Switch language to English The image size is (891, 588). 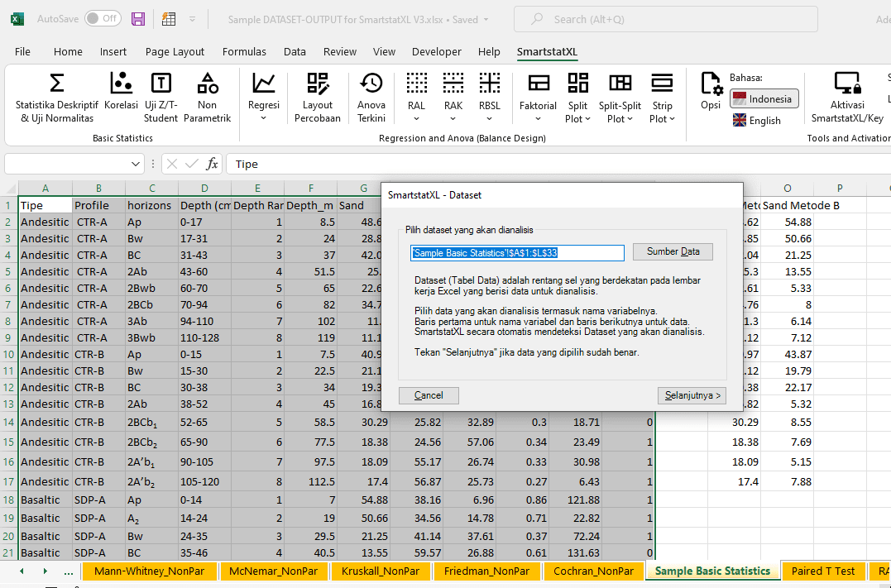click(756, 121)
